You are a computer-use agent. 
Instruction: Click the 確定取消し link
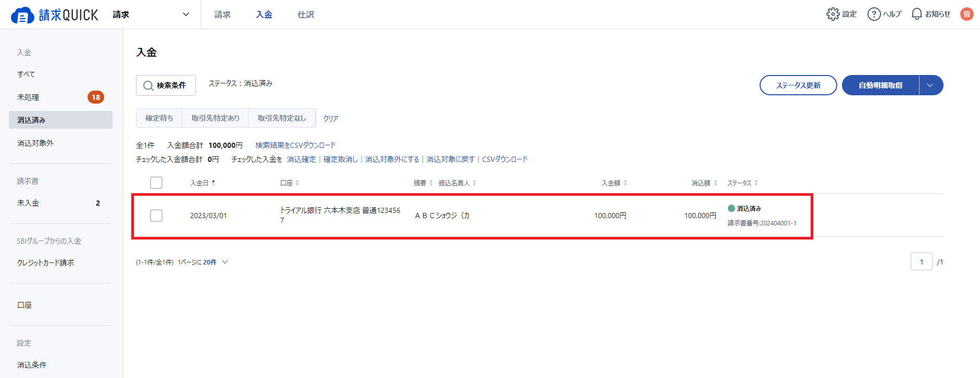341,159
